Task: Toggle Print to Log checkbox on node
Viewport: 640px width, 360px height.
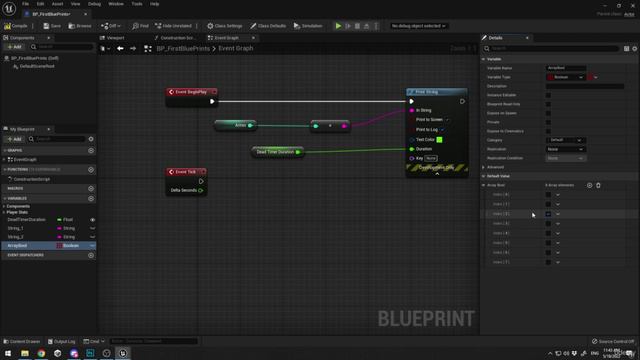Action: pyautogui.click(x=442, y=129)
